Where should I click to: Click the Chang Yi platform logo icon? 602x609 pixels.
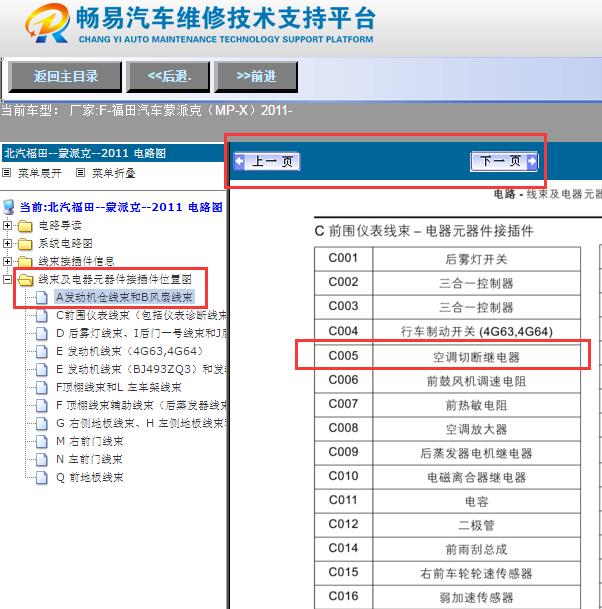(47, 23)
